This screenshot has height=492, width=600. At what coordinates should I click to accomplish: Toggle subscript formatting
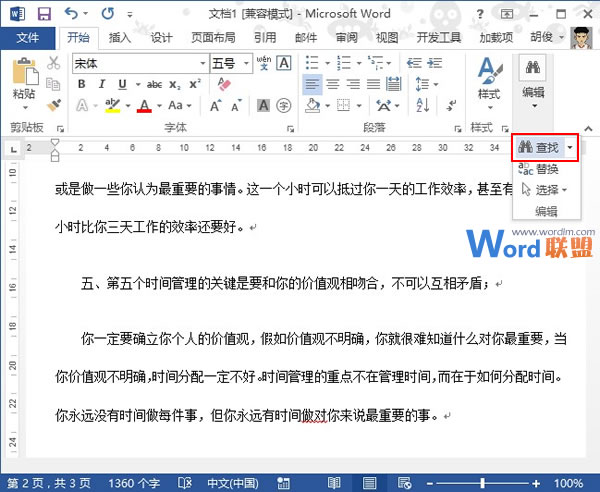pyautogui.click(x=174, y=85)
